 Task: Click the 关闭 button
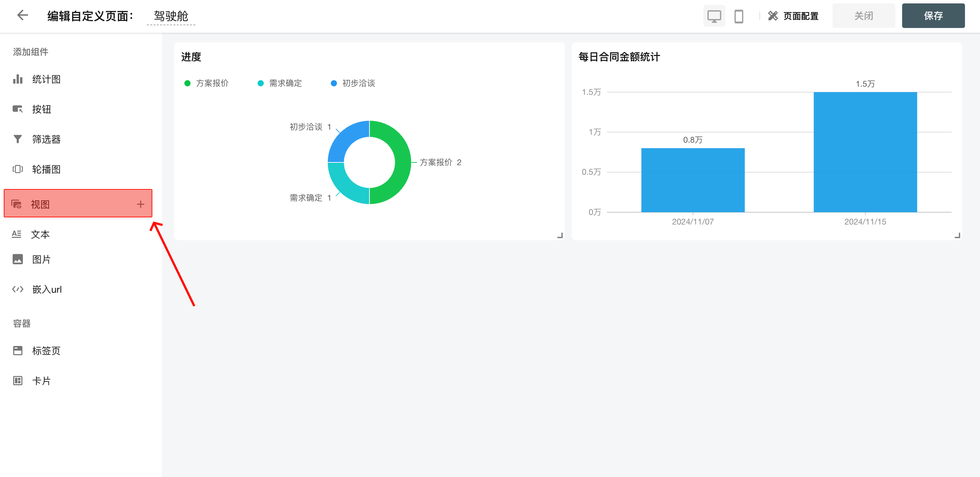[x=863, y=16]
